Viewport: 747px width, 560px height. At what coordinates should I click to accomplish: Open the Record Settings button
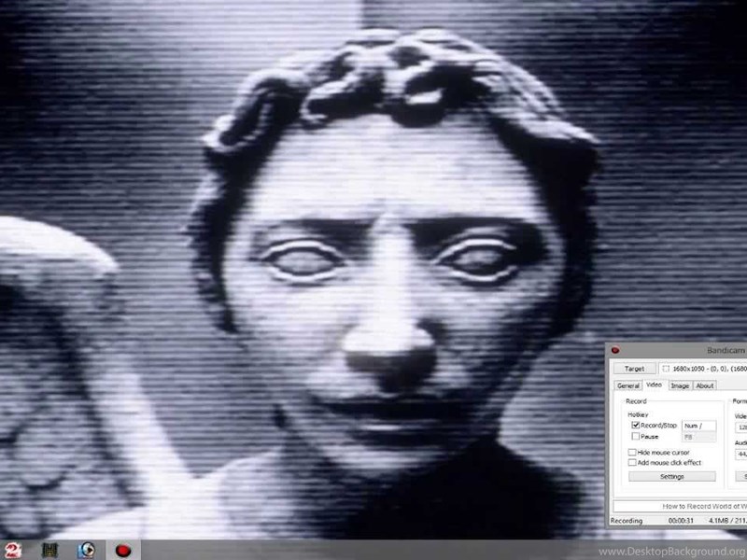tap(671, 477)
